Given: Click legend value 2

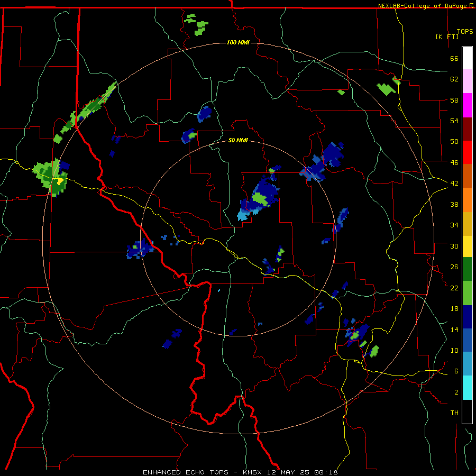Looking at the screenshot, I should click(x=456, y=392).
